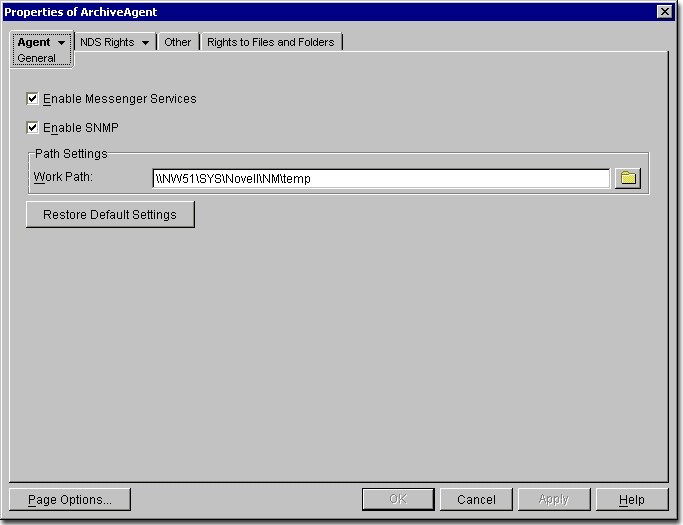
Task: Click the Cancel button
Action: pyautogui.click(x=476, y=499)
